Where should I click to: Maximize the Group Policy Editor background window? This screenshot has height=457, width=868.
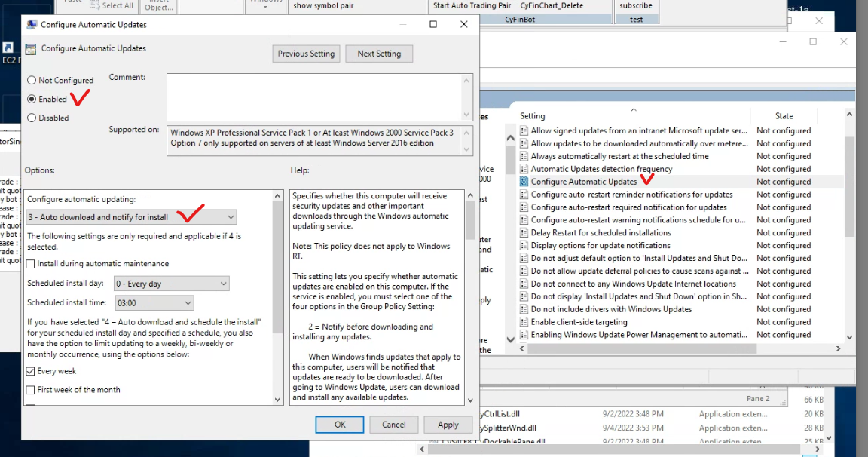[813, 41]
